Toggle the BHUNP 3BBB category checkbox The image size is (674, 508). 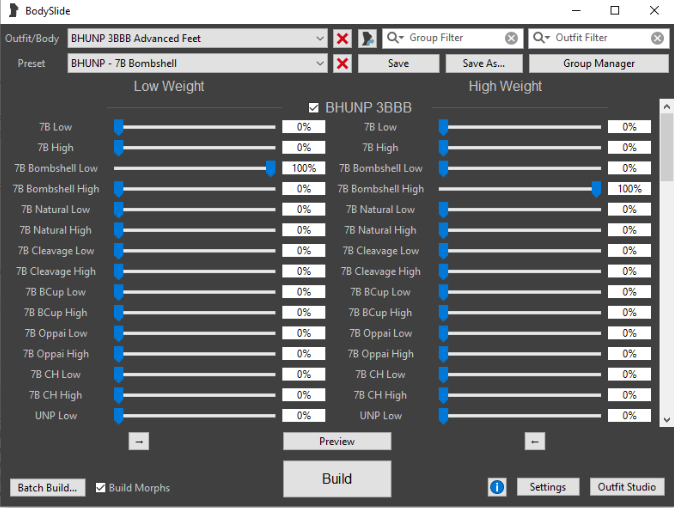click(314, 107)
